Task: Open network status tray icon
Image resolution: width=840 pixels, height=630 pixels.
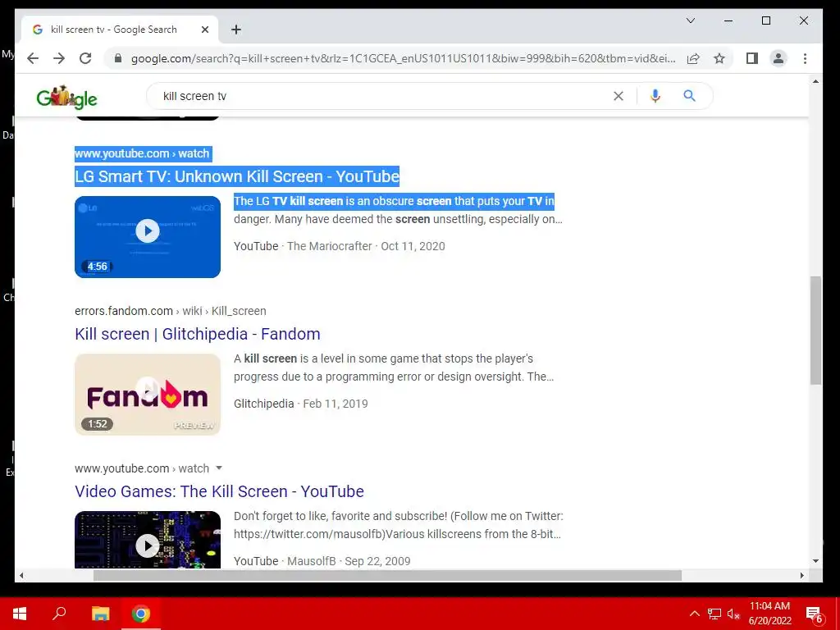Action: [714, 614]
